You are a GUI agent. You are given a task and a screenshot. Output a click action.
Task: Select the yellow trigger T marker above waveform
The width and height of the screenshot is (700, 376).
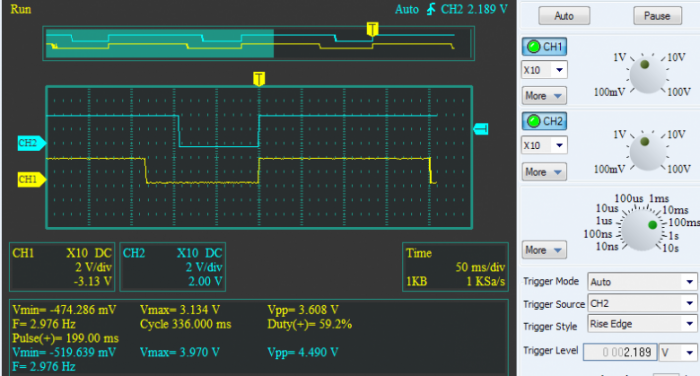pyautogui.click(x=259, y=79)
